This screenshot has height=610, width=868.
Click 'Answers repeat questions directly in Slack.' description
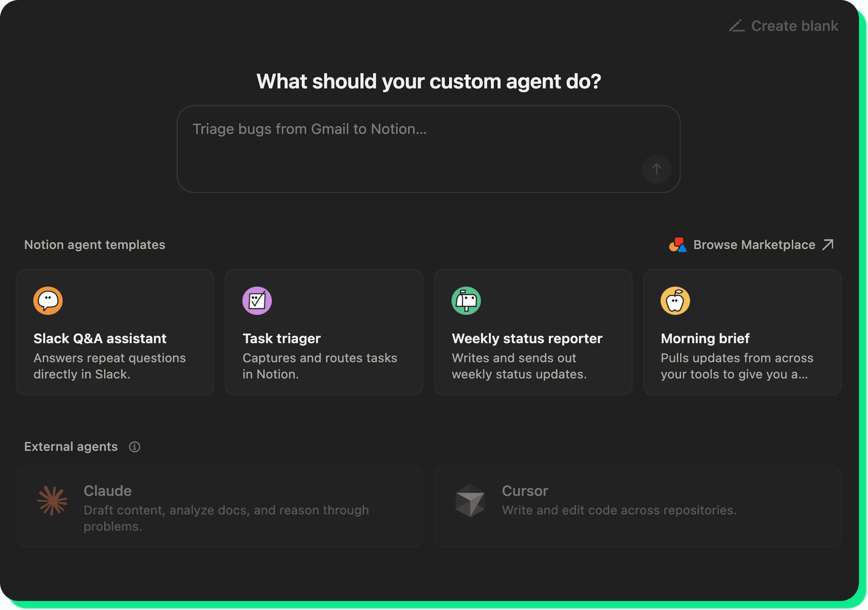(109, 366)
